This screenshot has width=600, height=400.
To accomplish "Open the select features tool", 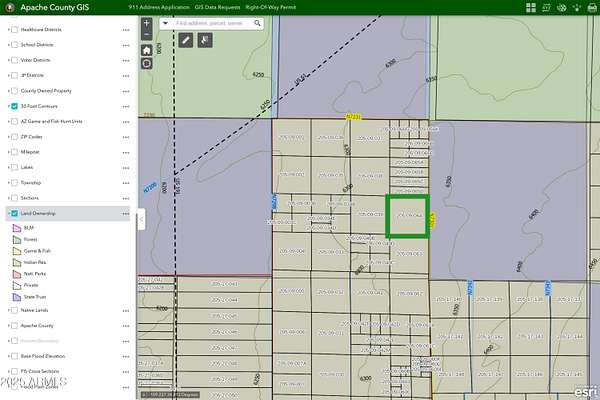I will pos(204,40).
